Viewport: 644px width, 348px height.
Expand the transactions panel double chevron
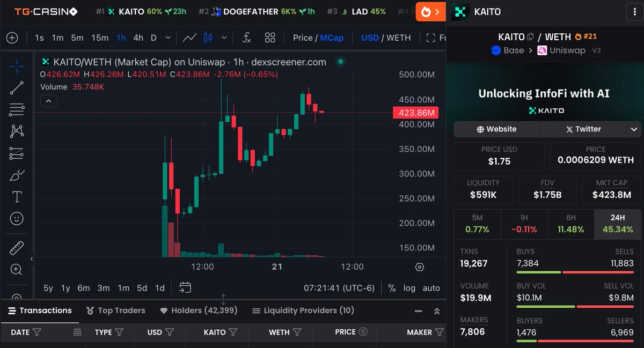click(x=437, y=311)
